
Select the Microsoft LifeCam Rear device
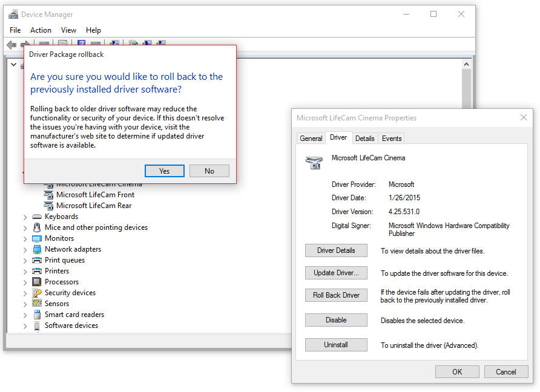94,206
